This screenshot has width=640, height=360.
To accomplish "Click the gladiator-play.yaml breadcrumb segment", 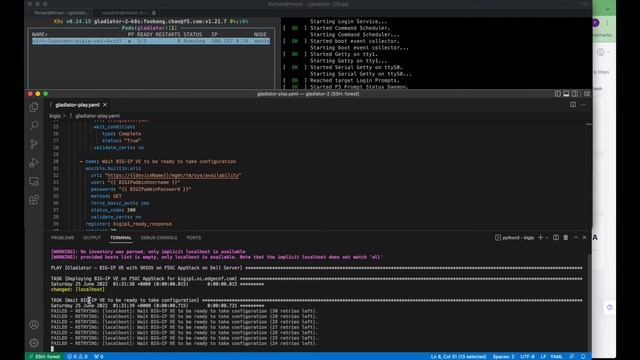I will (97, 116).
